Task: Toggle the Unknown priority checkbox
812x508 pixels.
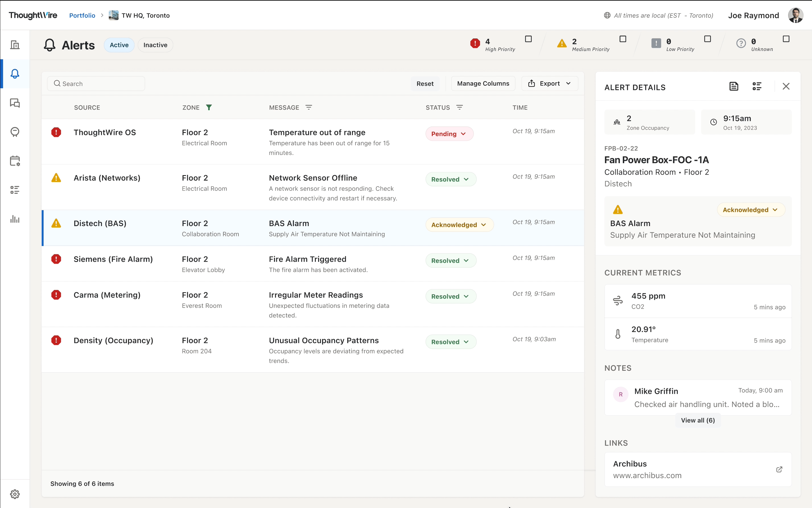Action: click(786, 39)
